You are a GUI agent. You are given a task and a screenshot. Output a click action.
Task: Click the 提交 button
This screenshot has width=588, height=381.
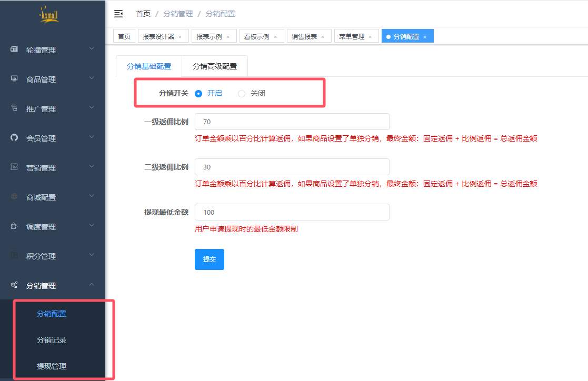[209, 259]
